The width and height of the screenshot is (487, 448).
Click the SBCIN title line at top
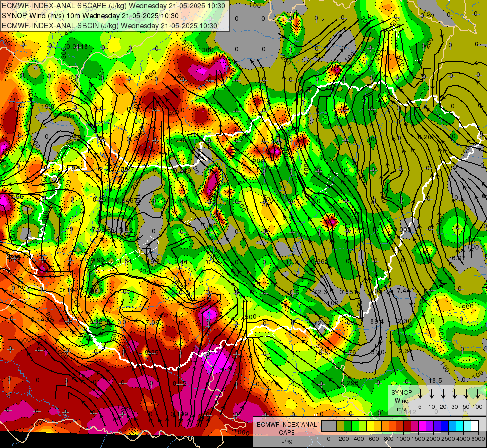tap(109, 26)
